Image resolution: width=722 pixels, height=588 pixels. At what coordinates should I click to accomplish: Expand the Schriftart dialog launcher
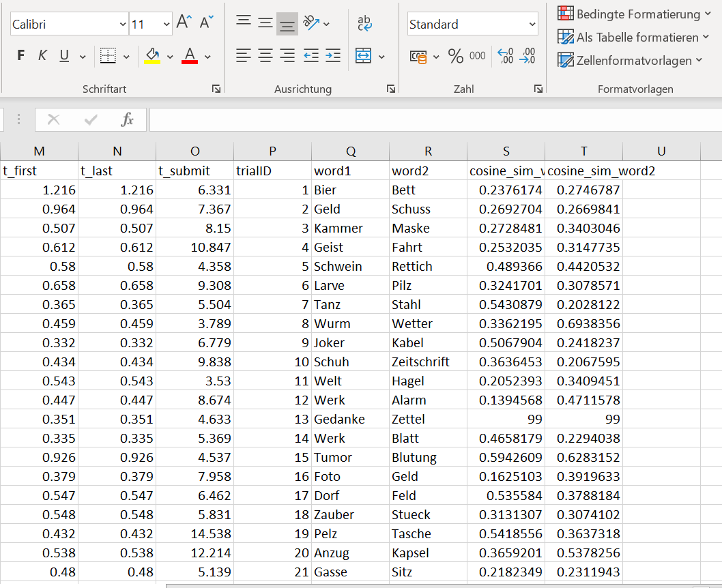tap(216, 89)
